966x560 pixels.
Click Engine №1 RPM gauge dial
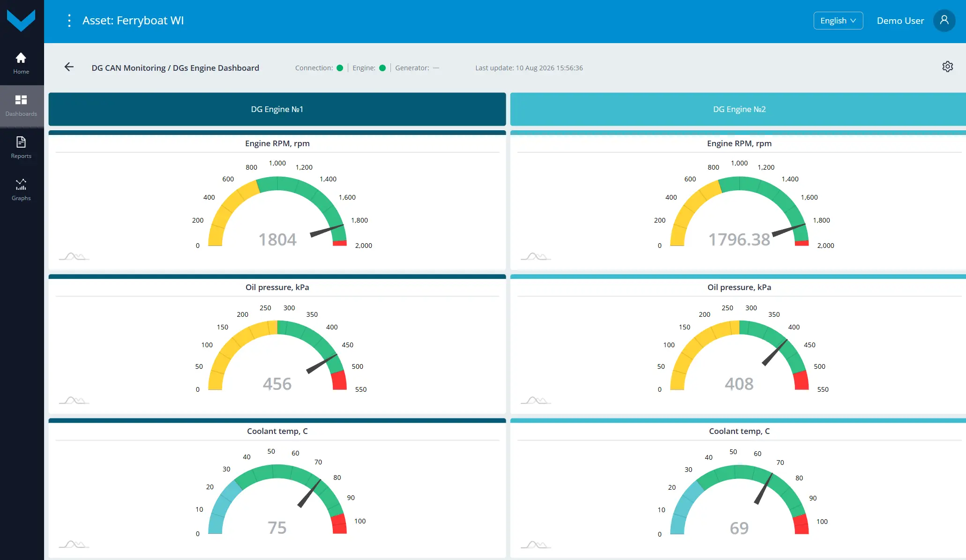click(277, 211)
